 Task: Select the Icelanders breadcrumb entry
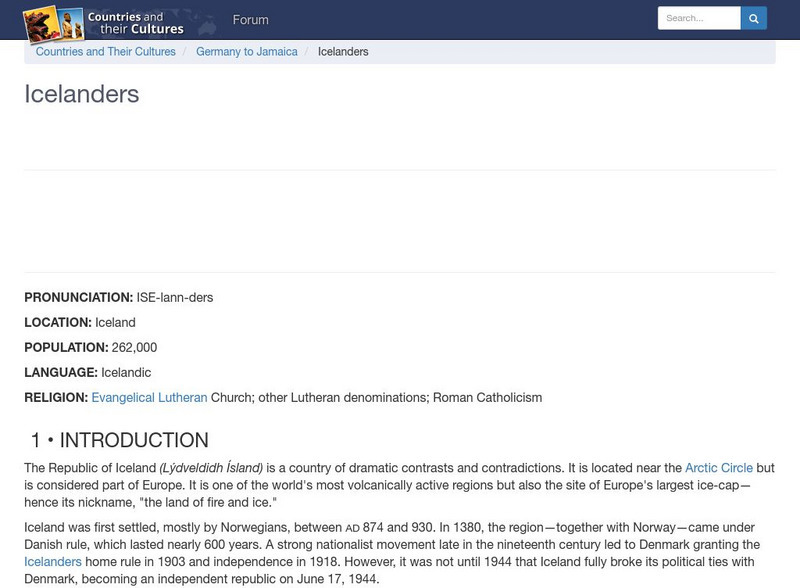343,52
